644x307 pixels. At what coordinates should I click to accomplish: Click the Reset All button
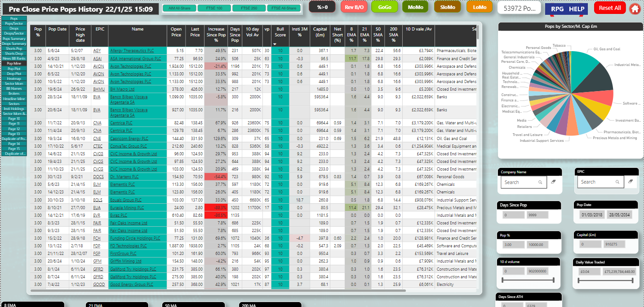pos(610,8)
